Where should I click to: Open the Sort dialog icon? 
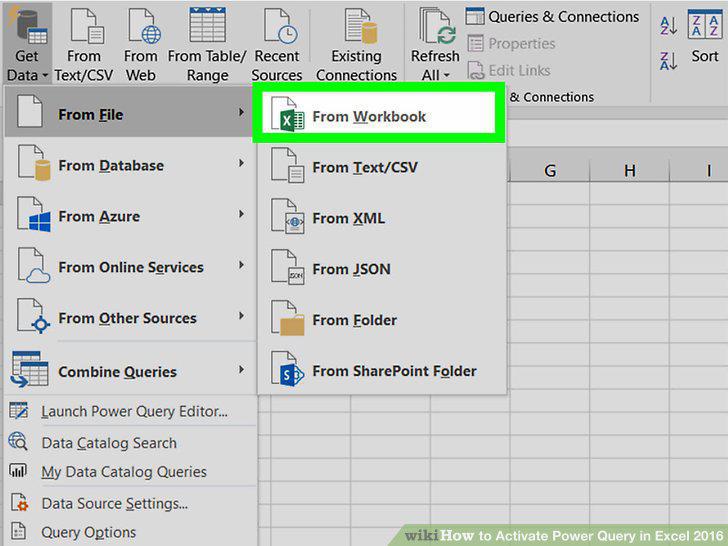click(x=704, y=24)
